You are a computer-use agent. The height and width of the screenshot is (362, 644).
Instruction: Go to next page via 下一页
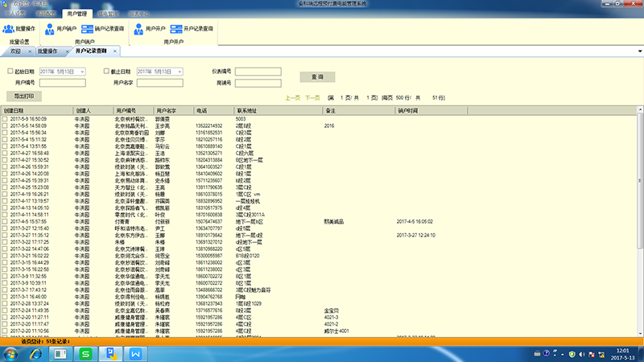point(312,97)
